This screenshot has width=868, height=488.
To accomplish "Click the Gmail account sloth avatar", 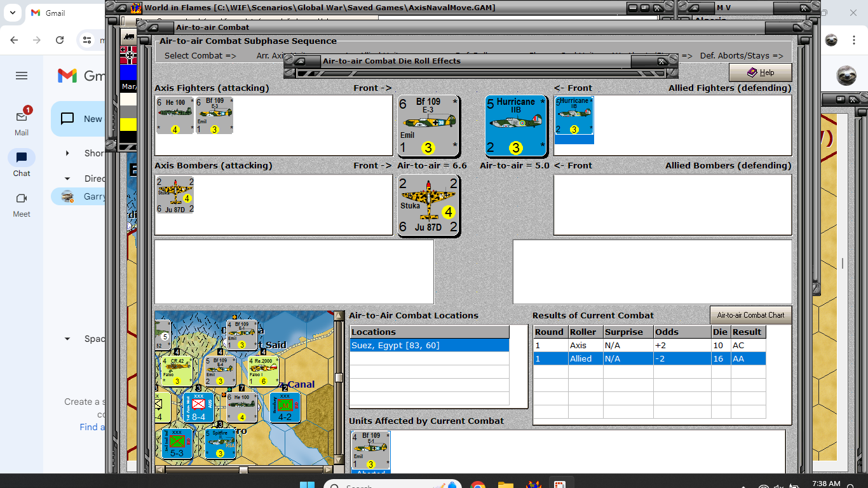I will tap(846, 76).
